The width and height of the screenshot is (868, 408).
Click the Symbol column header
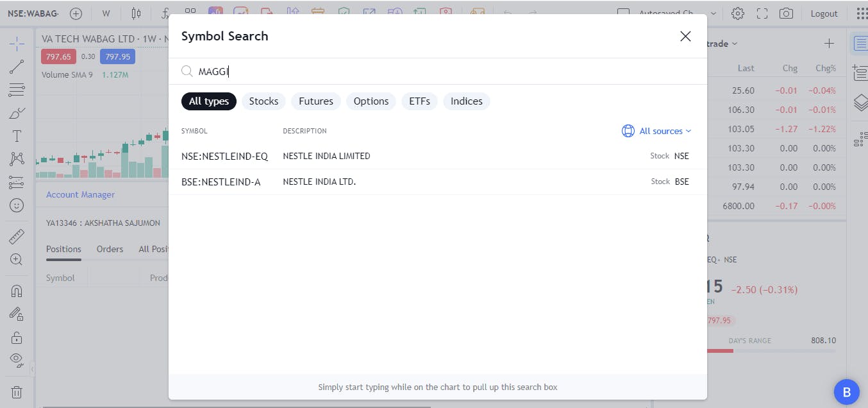(60, 278)
